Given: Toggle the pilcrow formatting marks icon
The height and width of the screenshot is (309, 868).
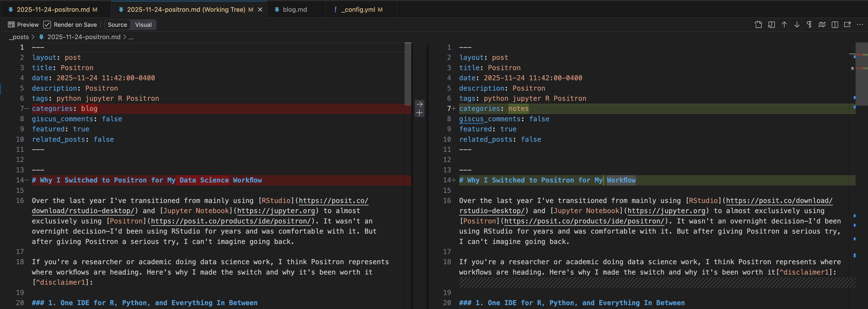Looking at the screenshot, I should [x=809, y=25].
